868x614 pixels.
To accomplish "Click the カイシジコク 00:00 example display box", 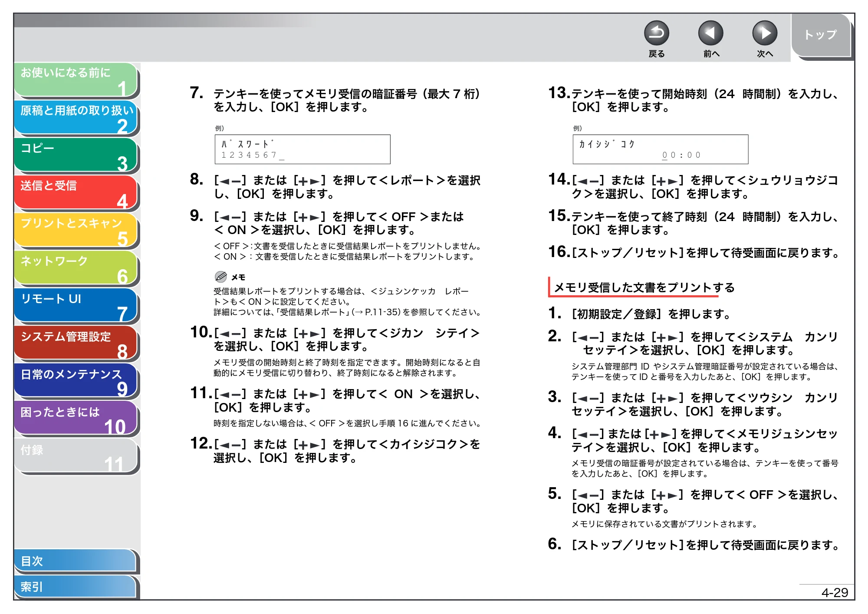I will 661,149.
